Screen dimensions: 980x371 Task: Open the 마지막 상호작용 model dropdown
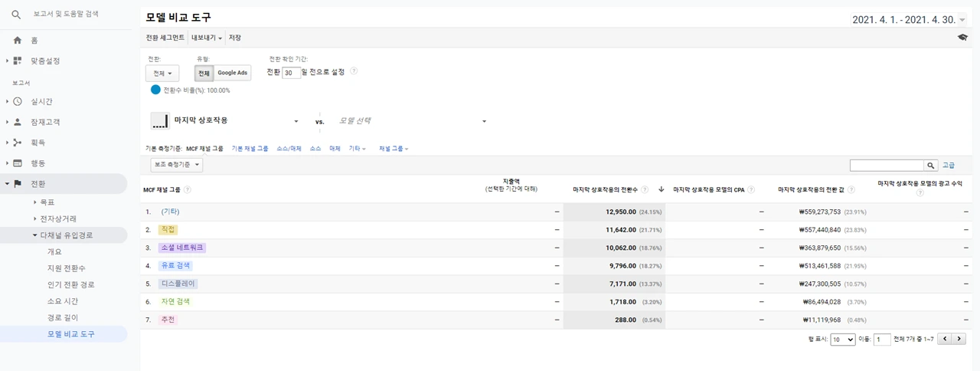[236, 121]
